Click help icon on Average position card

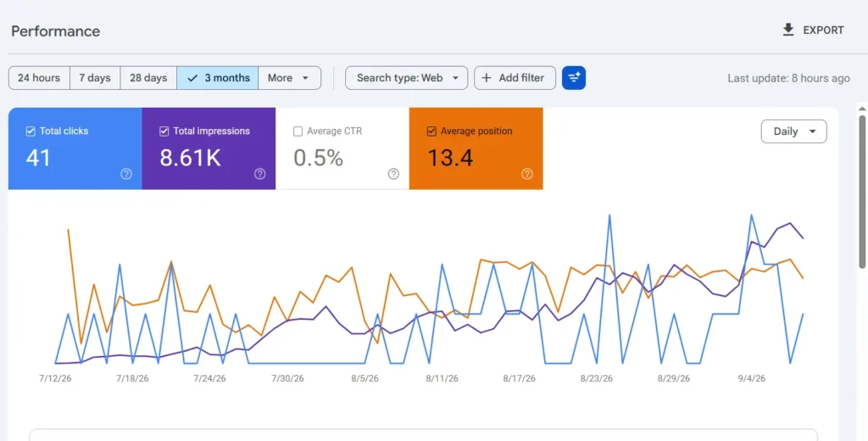(x=527, y=174)
